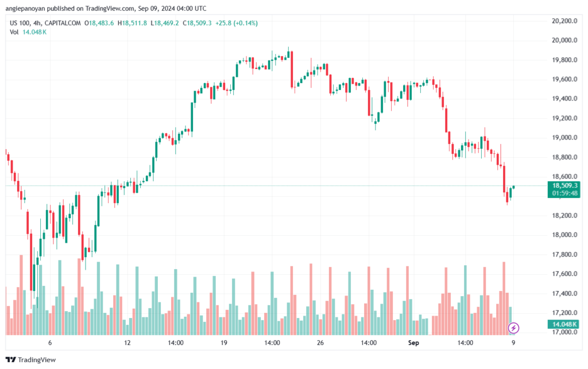
Task: Click the +25.8 (+0.14%) change value
Action: pyautogui.click(x=237, y=23)
